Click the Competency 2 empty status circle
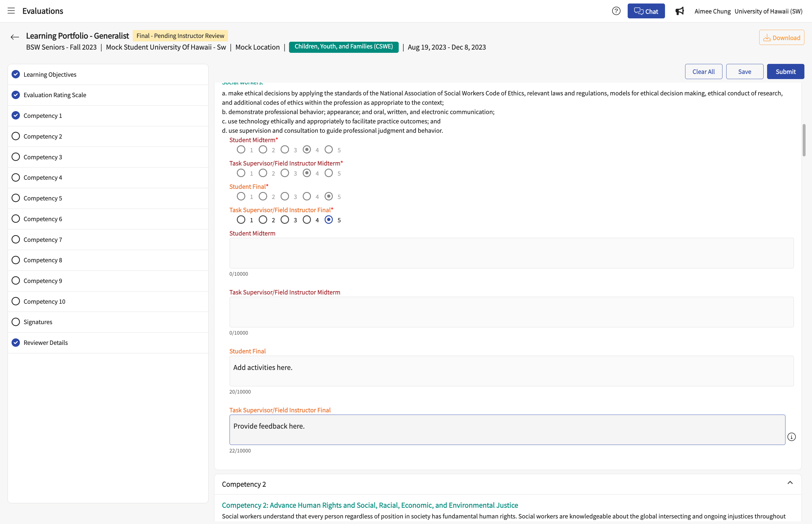 16,136
